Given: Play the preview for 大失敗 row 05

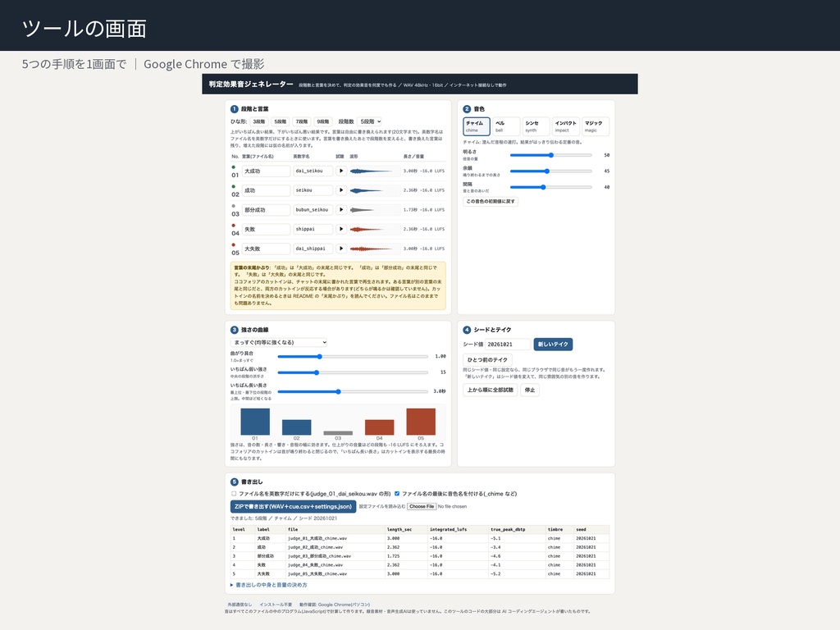Looking at the screenshot, I should pos(340,249).
